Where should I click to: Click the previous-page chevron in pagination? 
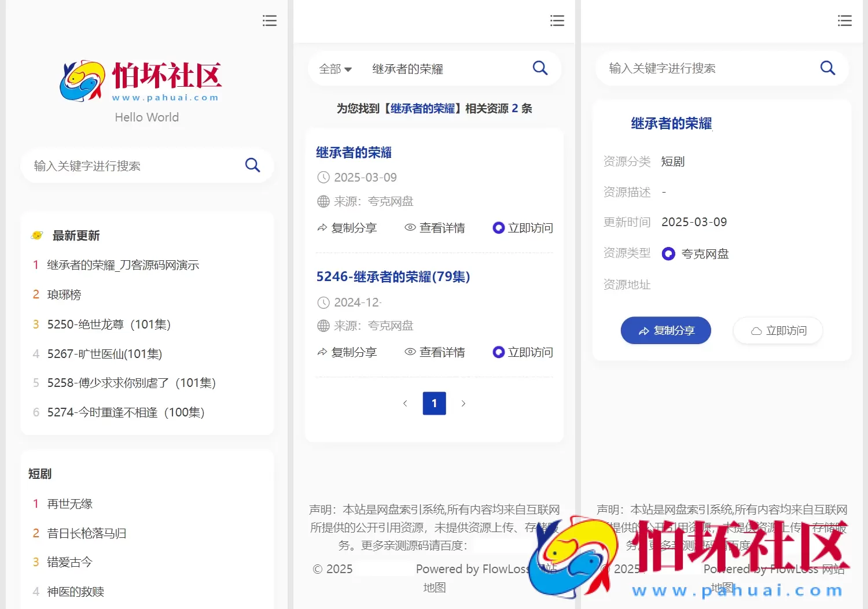(405, 403)
